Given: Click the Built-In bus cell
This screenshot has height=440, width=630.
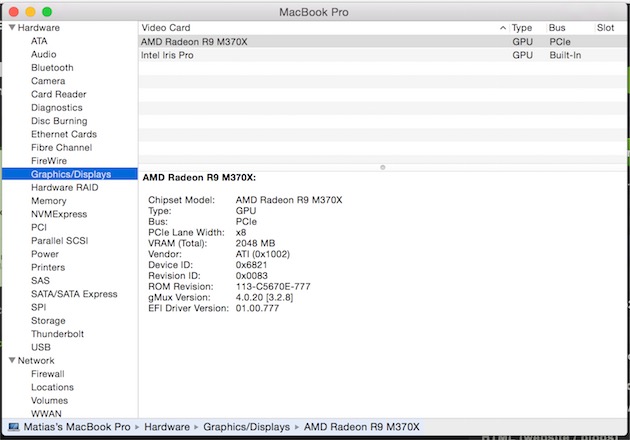Looking at the screenshot, I should pyautogui.click(x=565, y=55).
